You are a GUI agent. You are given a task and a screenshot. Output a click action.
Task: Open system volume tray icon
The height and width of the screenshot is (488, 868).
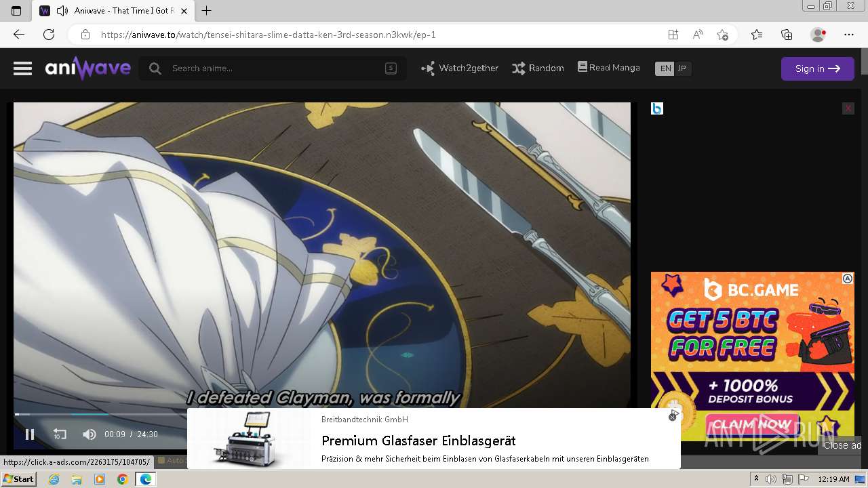[x=770, y=479]
